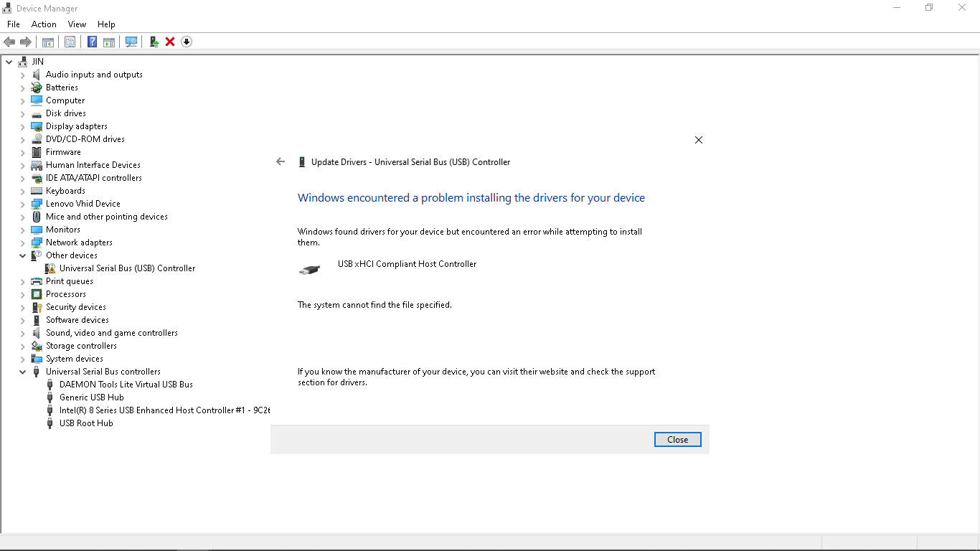The image size is (980, 551).
Task: Select DAEMON Tools Lite Virtual USB Bus
Action: coord(126,385)
